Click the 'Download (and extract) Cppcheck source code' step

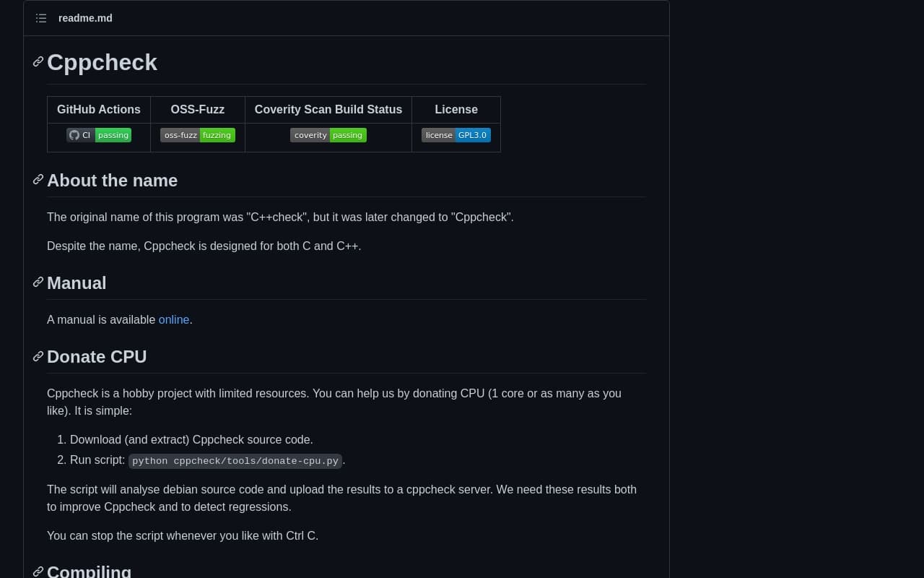tap(191, 439)
